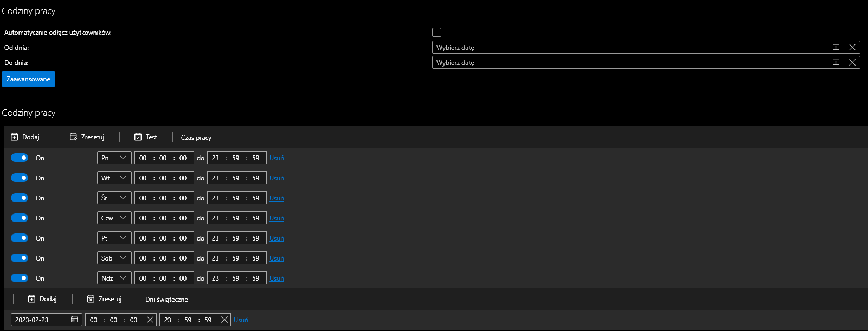This screenshot has height=331, width=868.
Task: Click the Zaawansowane button
Action: tap(28, 79)
